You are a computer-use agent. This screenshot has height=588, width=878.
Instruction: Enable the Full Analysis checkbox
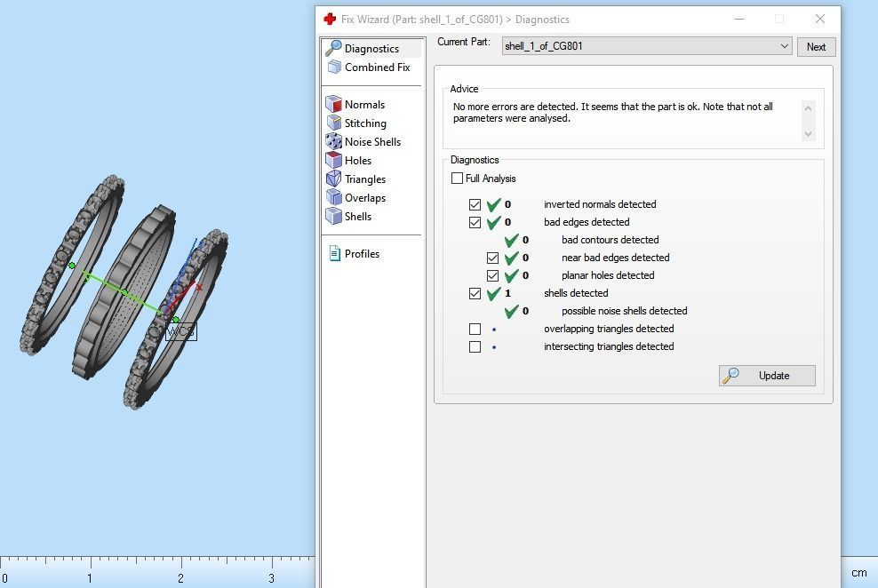[457, 179]
